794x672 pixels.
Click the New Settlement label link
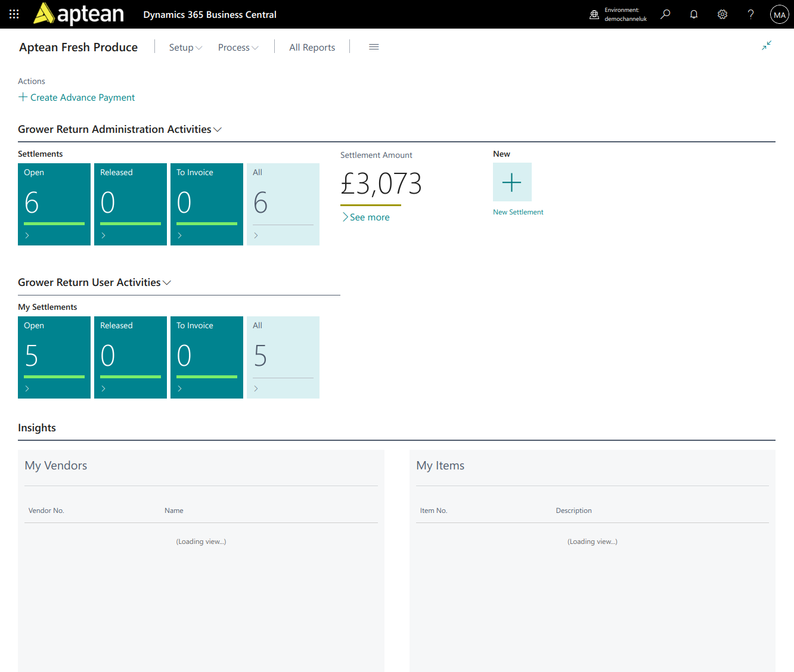coord(518,212)
